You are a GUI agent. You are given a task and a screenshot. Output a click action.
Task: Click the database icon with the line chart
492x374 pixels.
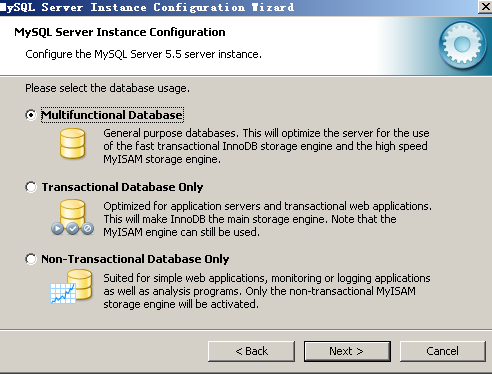coord(71,287)
